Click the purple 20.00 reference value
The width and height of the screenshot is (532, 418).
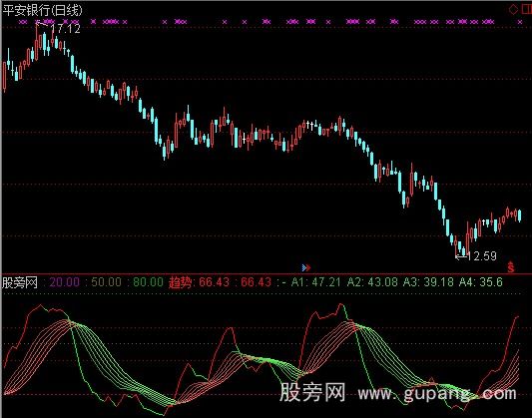(65, 282)
